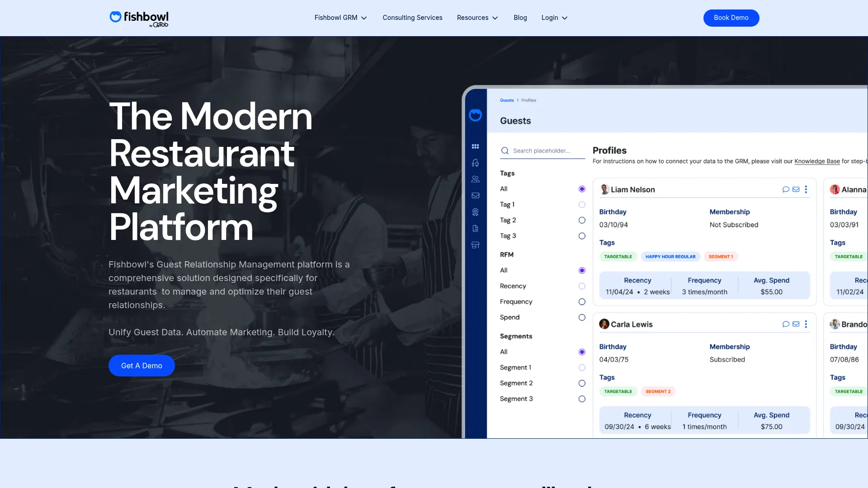This screenshot has height=488, width=868.
Task: Expand the Fishbowl GRM dropdown menu
Action: 340,18
